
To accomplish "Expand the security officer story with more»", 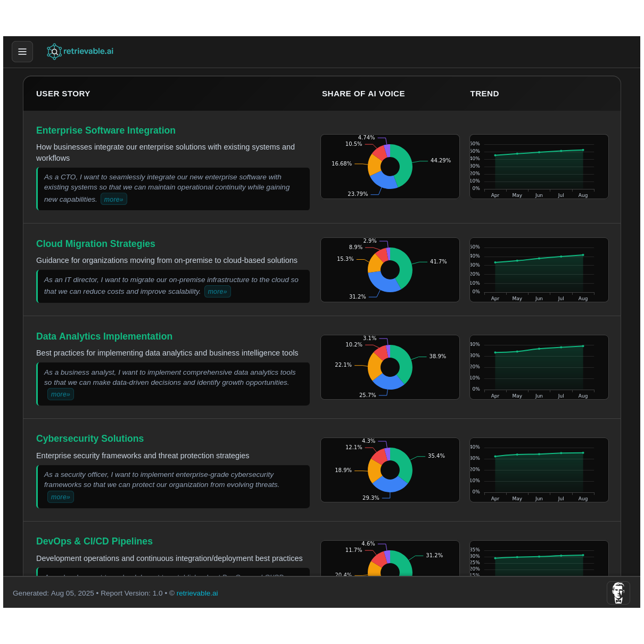I will pyautogui.click(x=60, y=497).
